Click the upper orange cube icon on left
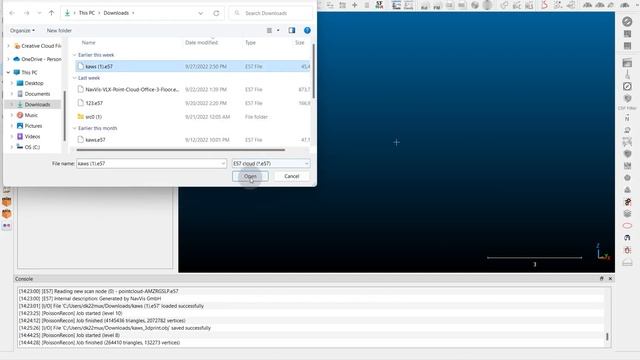 pos(7,202)
